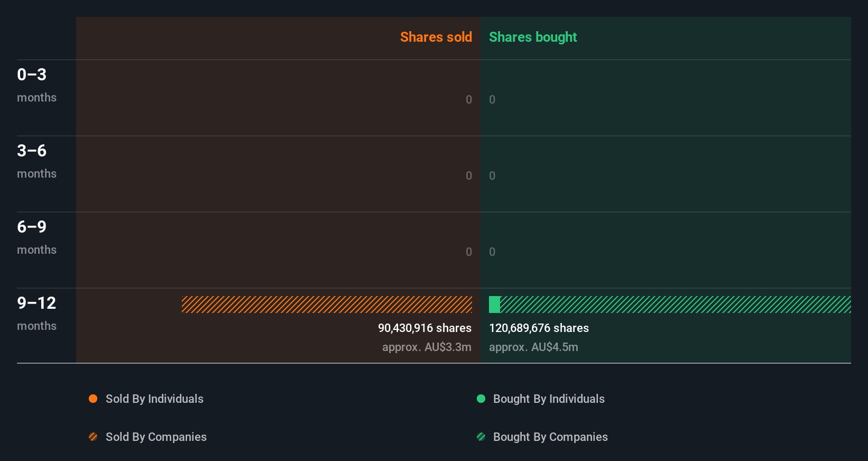Click the sold zero value in 6–9 months row
This screenshot has width=868, height=461.
coord(469,252)
